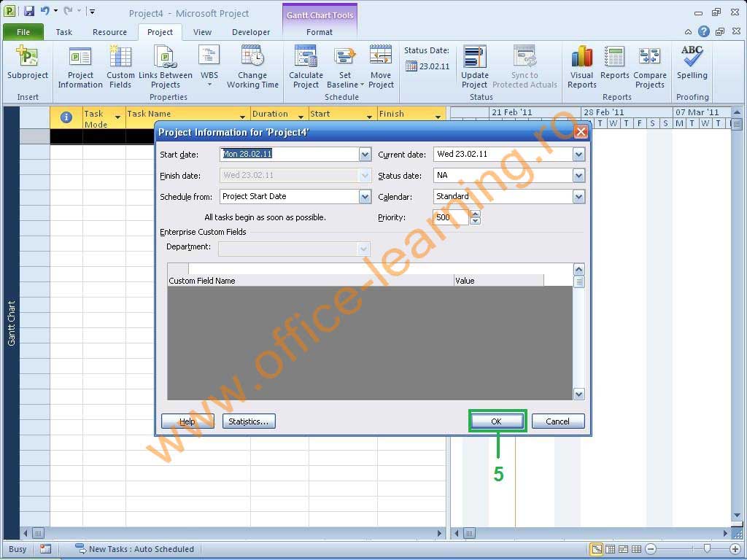Switch to the Developer tab
The height and width of the screenshot is (560, 747).
click(251, 32)
